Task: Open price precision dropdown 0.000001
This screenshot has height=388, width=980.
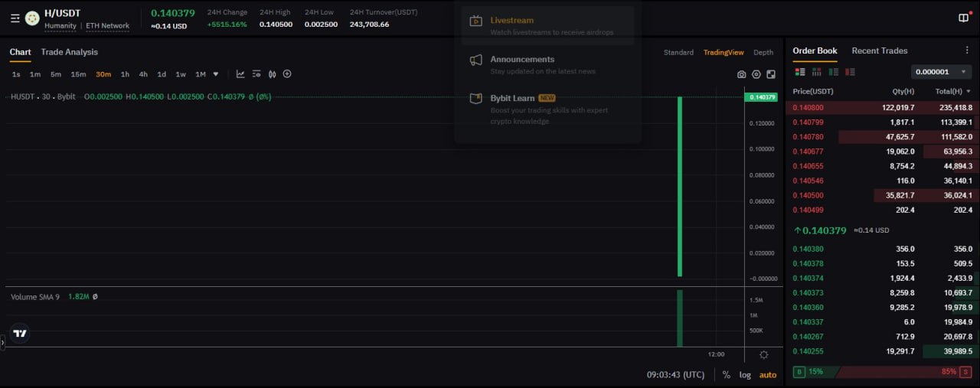Action: point(942,72)
